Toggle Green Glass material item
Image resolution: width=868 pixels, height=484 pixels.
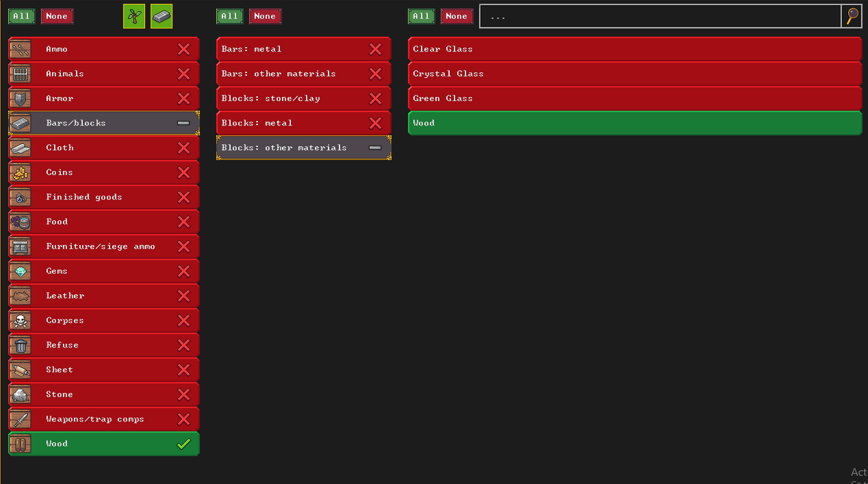635,99
